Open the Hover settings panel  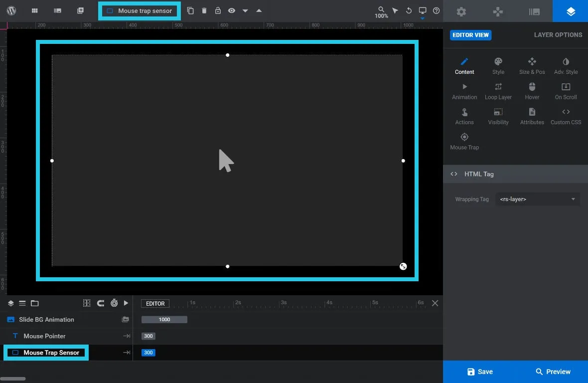pyautogui.click(x=532, y=90)
